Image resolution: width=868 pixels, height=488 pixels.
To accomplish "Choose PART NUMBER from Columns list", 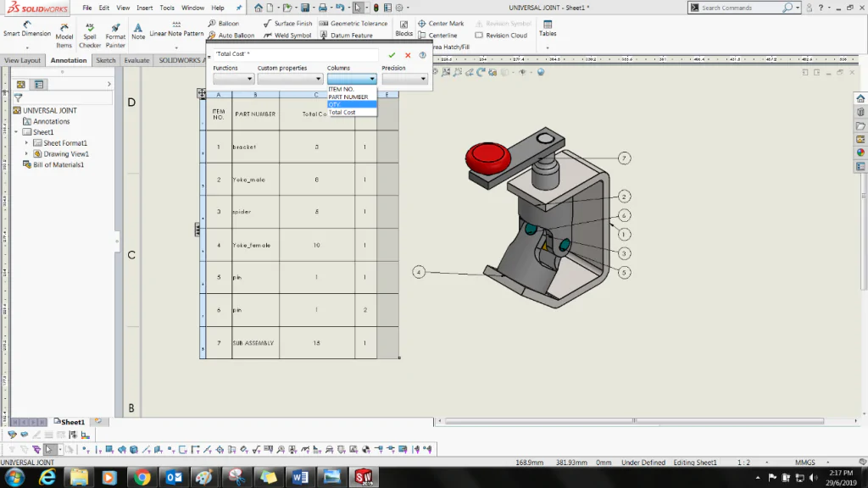I will [352, 97].
